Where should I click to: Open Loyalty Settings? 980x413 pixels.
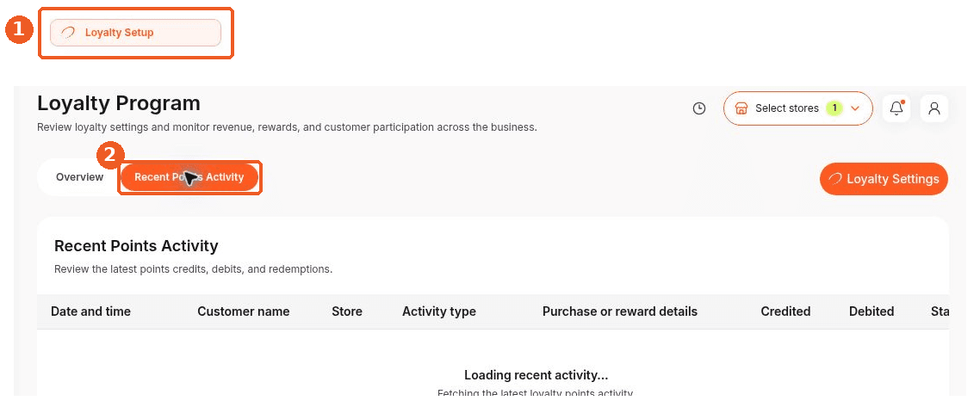click(x=884, y=179)
